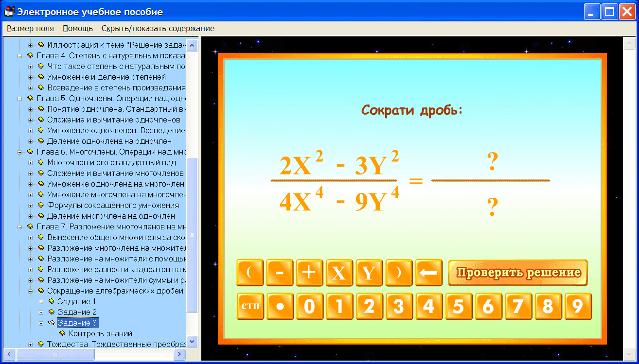
Task: Open Сложение и вычитание одночленов topic
Action: click(x=114, y=120)
